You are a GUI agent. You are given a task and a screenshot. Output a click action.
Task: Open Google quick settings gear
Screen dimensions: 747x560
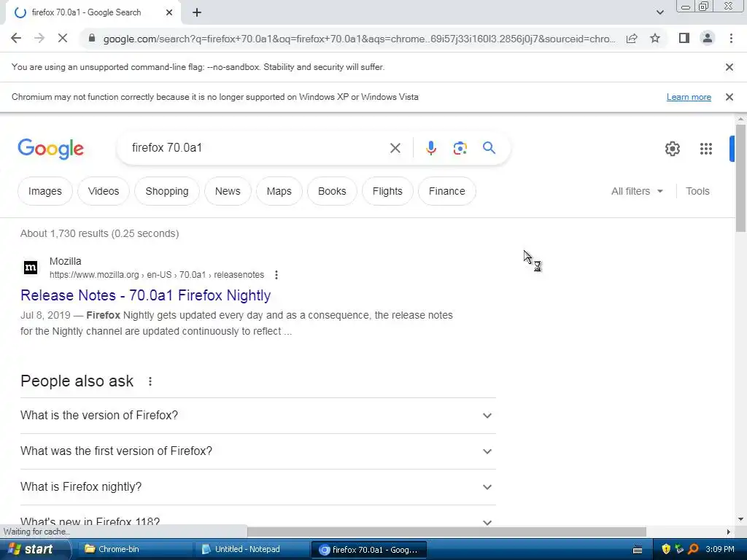pos(672,149)
